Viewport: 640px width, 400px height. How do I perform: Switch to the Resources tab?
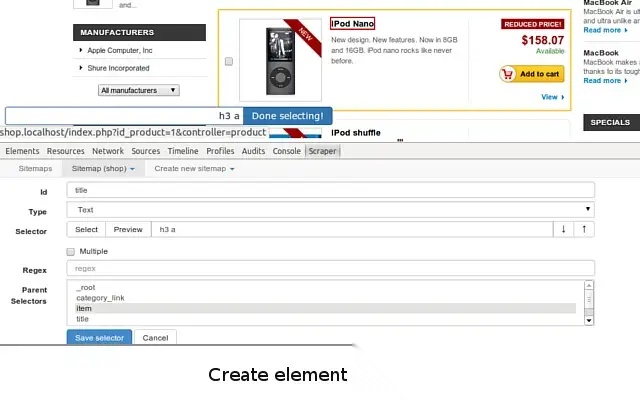pyautogui.click(x=66, y=151)
